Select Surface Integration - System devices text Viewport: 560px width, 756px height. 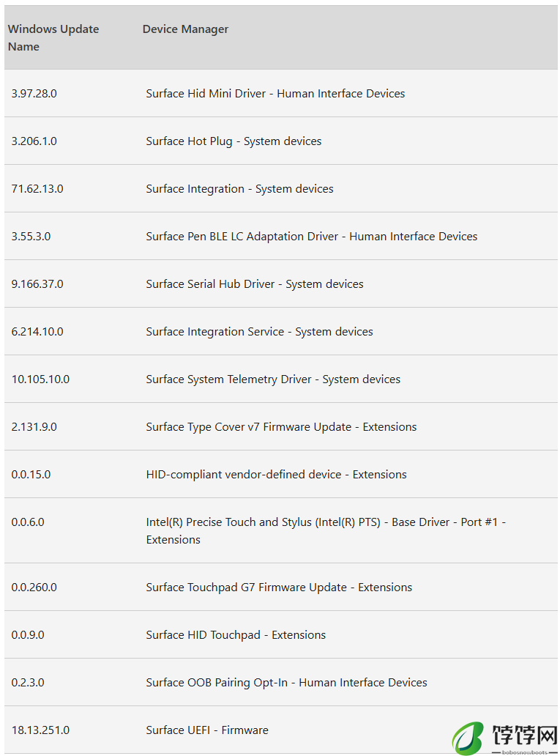pos(239,188)
